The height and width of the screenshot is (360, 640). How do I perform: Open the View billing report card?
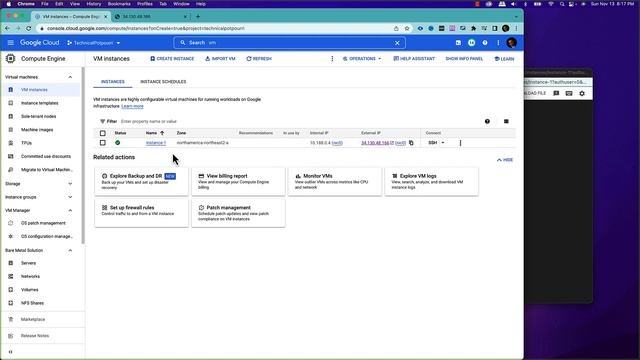click(238, 182)
